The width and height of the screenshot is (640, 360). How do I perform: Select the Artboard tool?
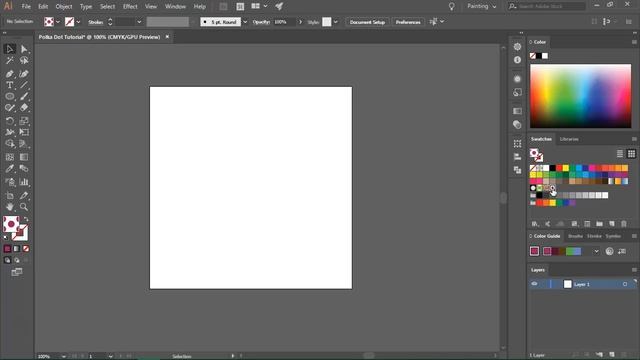[x=9, y=196]
